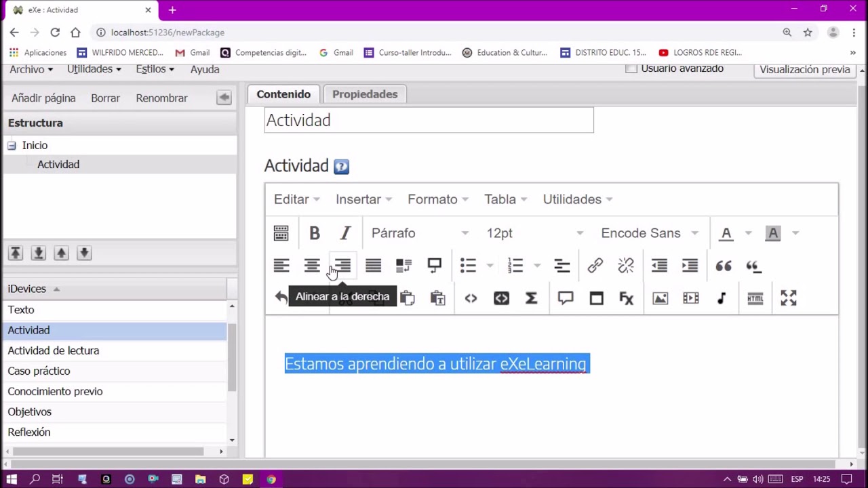
Task: Justify the selected text
Action: click(x=373, y=266)
